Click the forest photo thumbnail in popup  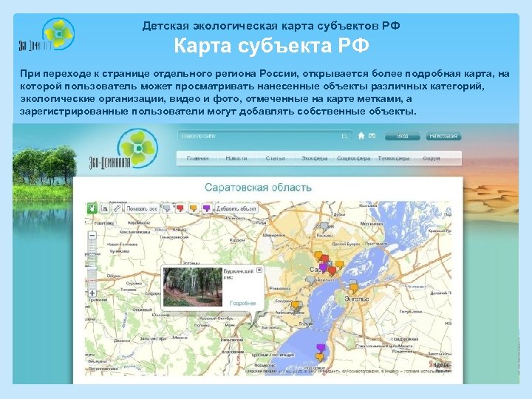coord(192,287)
